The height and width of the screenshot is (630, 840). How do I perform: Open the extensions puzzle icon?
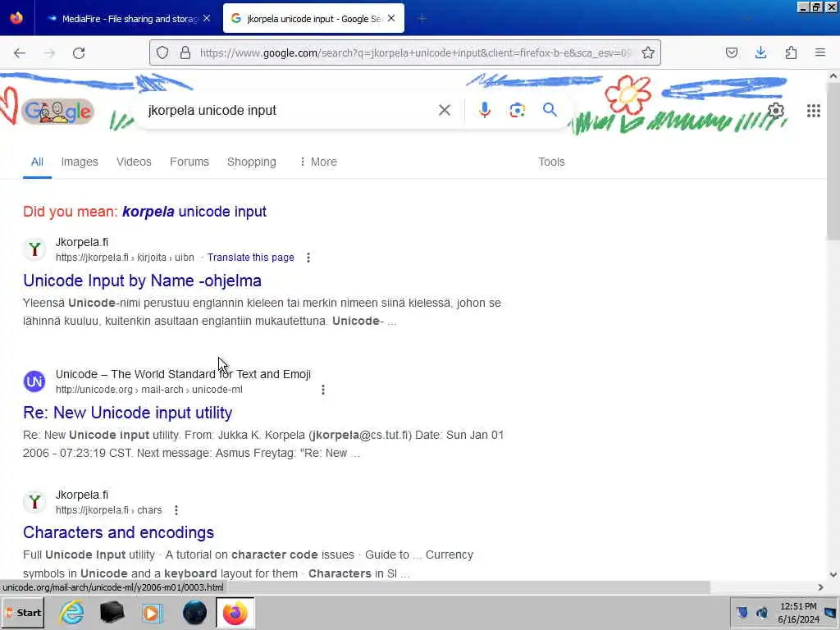click(x=791, y=52)
